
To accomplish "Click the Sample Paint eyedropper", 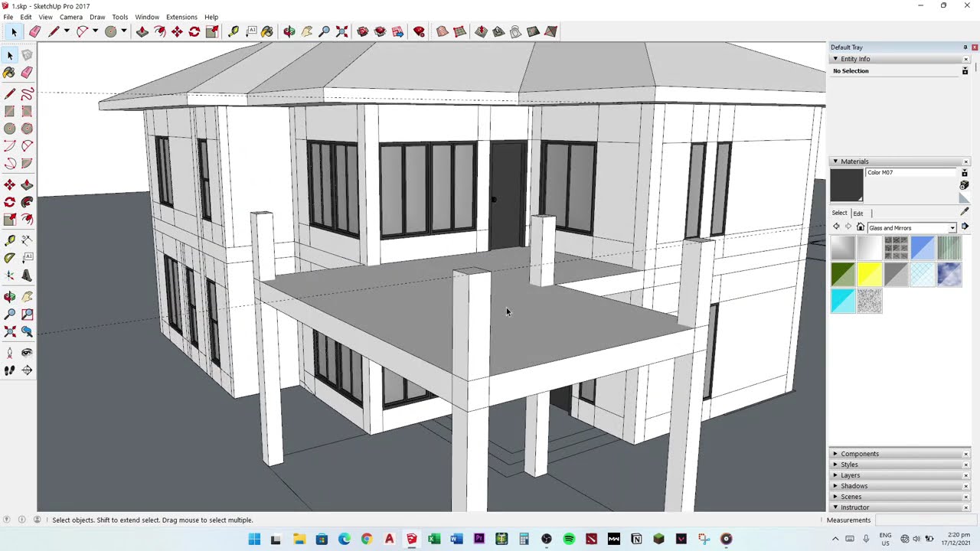I will (964, 211).
